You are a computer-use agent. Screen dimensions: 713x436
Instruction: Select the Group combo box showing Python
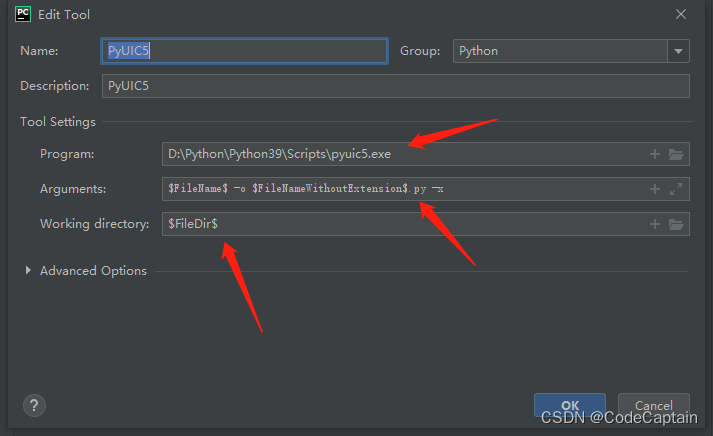tap(571, 51)
